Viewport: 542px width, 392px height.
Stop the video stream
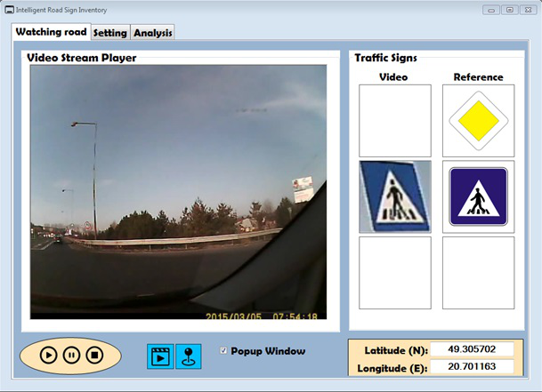coord(94,355)
